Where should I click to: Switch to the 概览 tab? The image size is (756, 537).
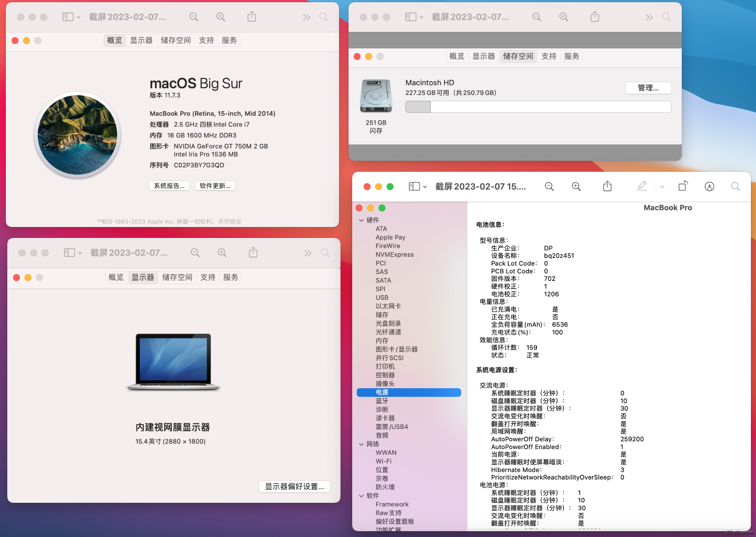pos(114,40)
